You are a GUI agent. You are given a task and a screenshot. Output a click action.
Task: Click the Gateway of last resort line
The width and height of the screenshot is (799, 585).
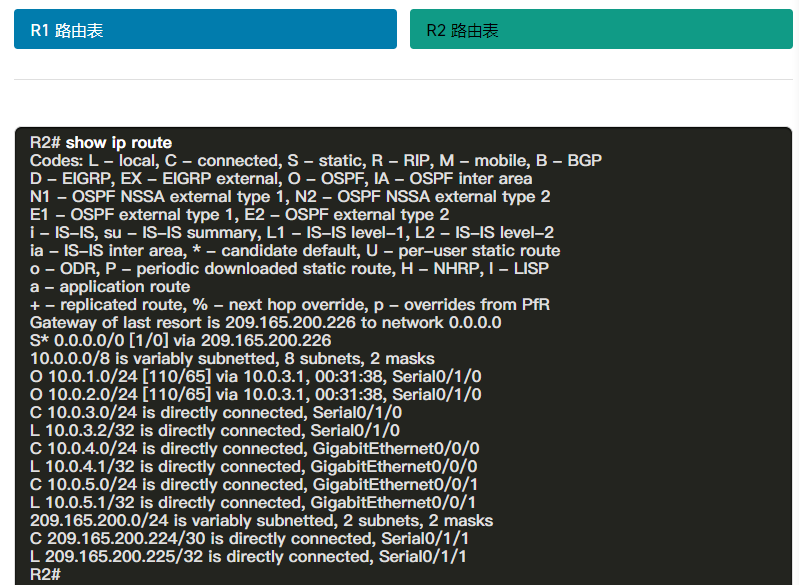click(x=265, y=323)
